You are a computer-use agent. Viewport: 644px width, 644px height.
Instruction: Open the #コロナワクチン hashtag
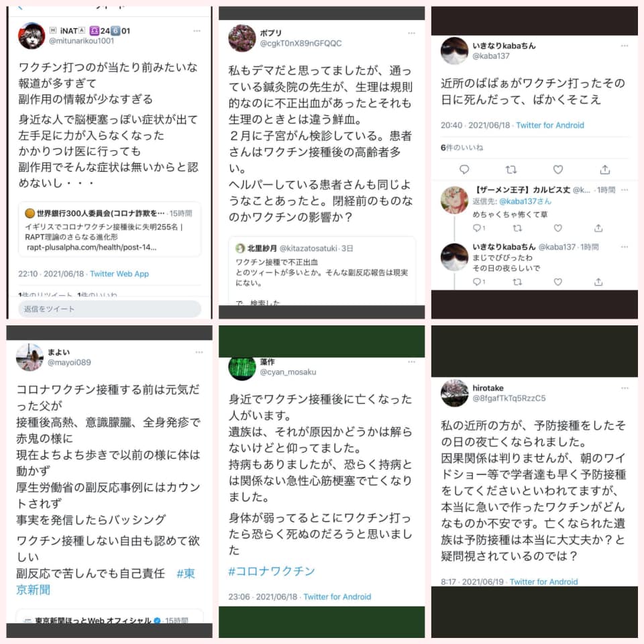(272, 571)
